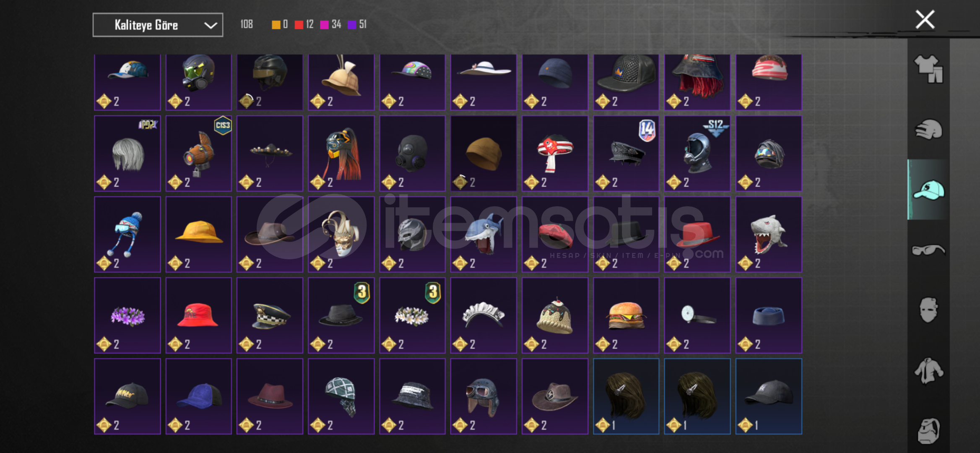Open the face mask category icon
This screenshot has height=453, width=980.
[x=928, y=310]
